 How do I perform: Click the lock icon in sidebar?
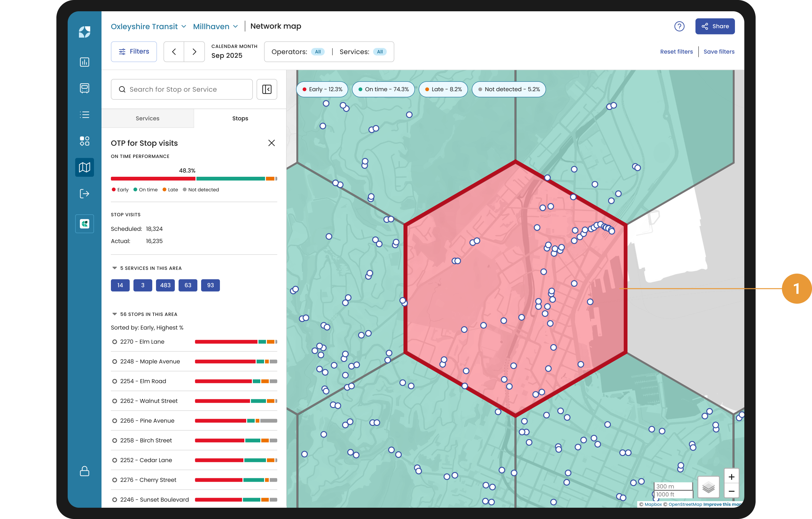[84, 471]
